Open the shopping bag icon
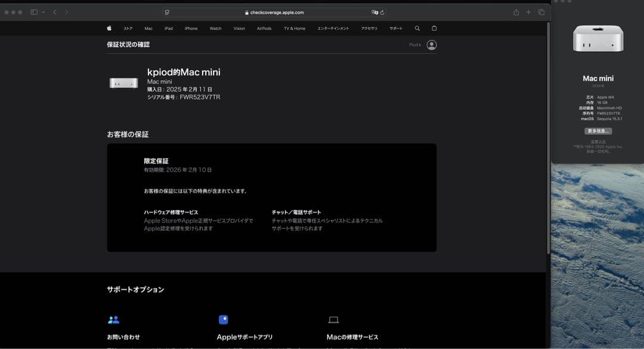The width and height of the screenshot is (644, 349). coord(434,28)
